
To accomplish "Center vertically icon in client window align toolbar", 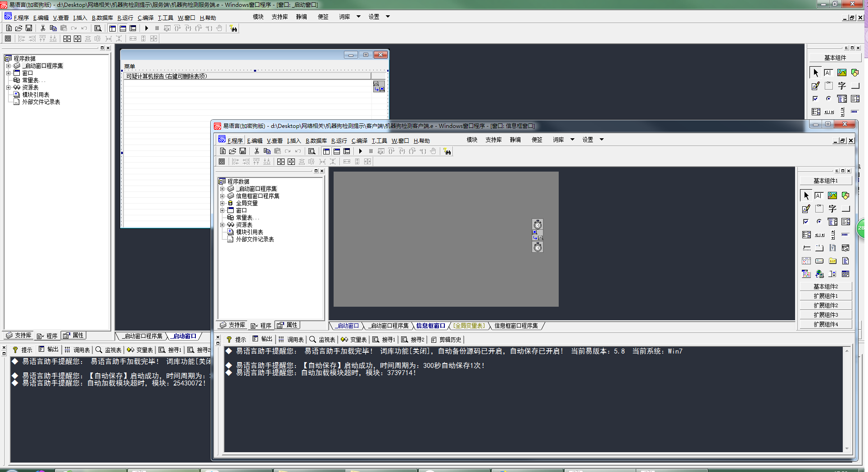I will point(291,162).
